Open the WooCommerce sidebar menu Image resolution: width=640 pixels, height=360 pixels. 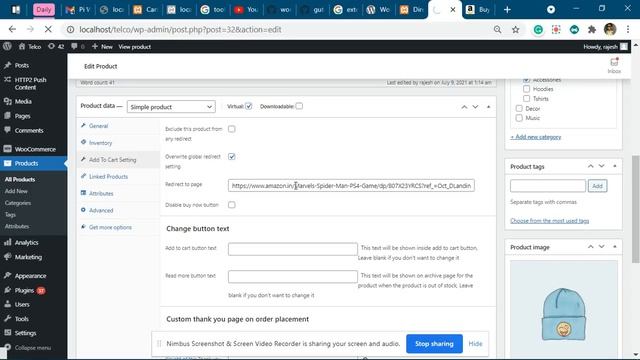35,149
